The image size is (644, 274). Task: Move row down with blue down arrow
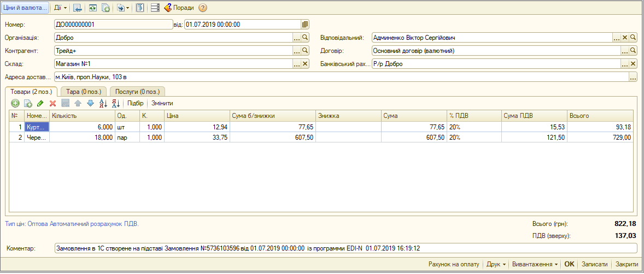[90, 103]
